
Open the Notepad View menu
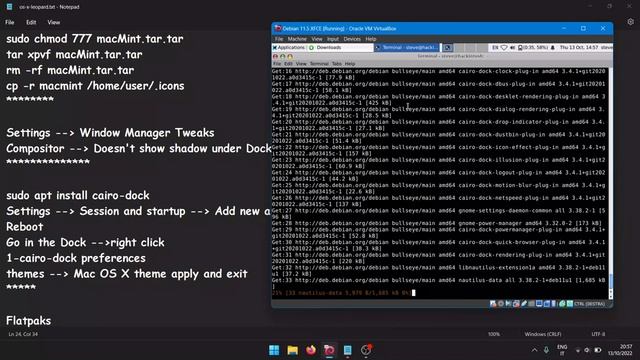click(53, 22)
